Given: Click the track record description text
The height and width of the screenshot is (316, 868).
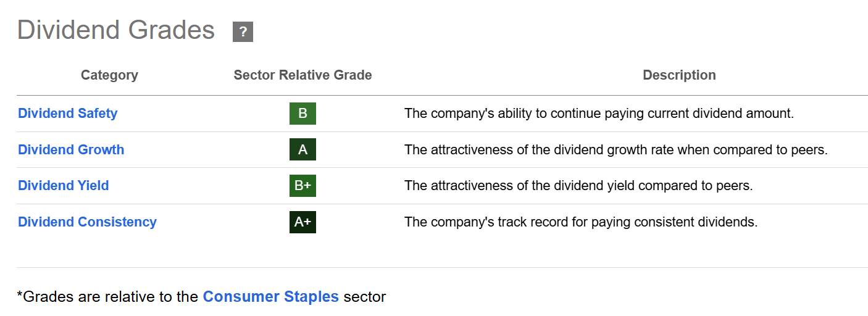Looking at the screenshot, I should tap(580, 222).
